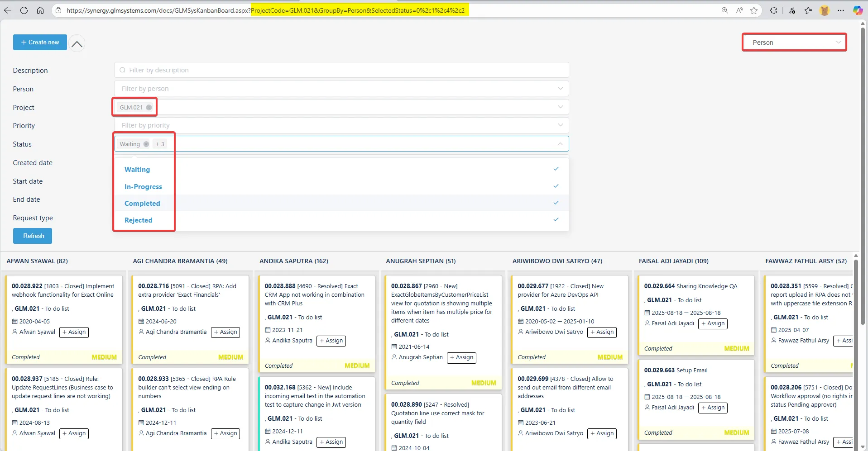Viewport: 868px width, 451px height.
Task: Select Priority in the left sidebar
Action: pos(24,125)
